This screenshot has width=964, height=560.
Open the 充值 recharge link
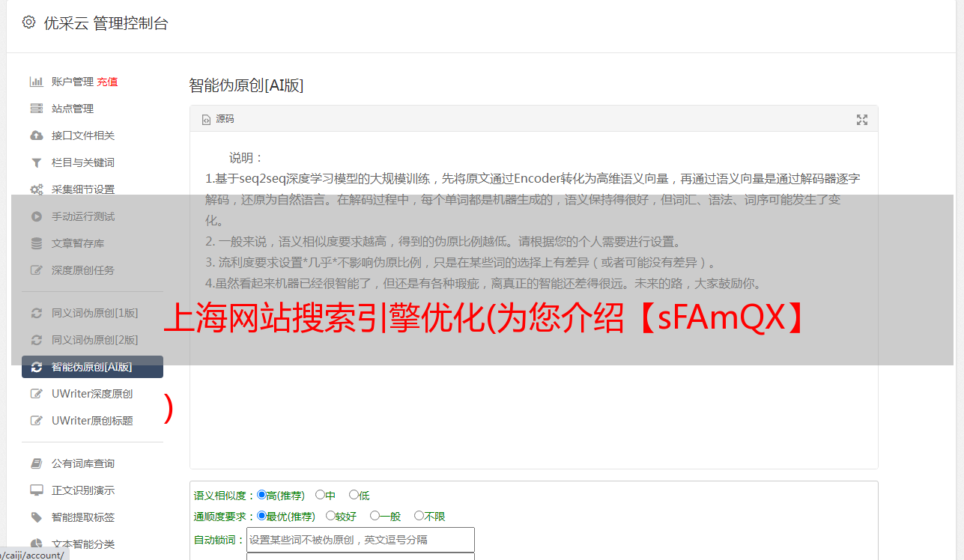click(x=107, y=82)
